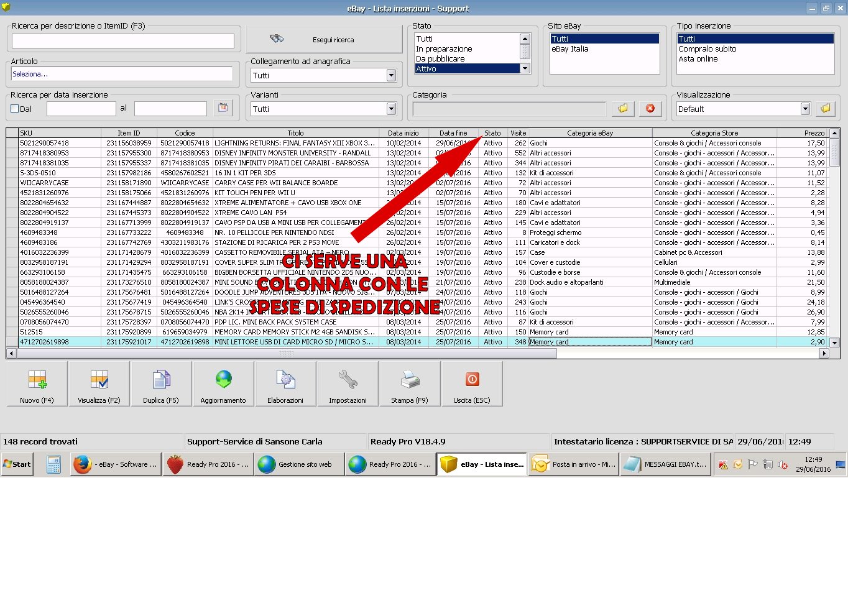Sort by SKU column header
The image size is (848, 616).
[x=60, y=133]
